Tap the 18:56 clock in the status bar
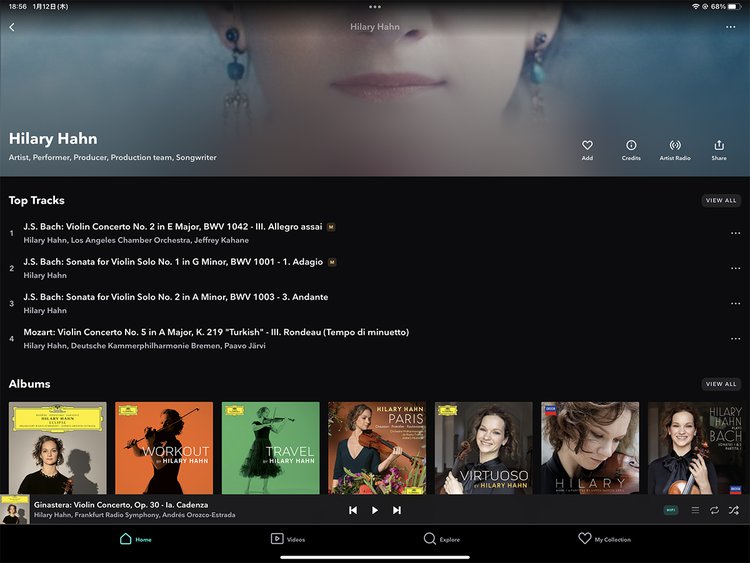 coord(18,7)
